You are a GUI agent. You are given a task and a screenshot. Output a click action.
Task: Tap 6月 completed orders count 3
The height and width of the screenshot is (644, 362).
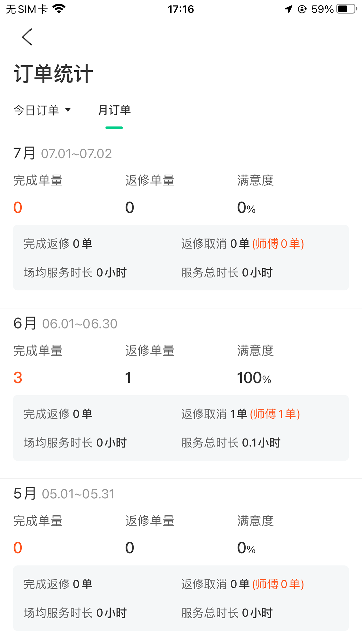click(x=18, y=378)
